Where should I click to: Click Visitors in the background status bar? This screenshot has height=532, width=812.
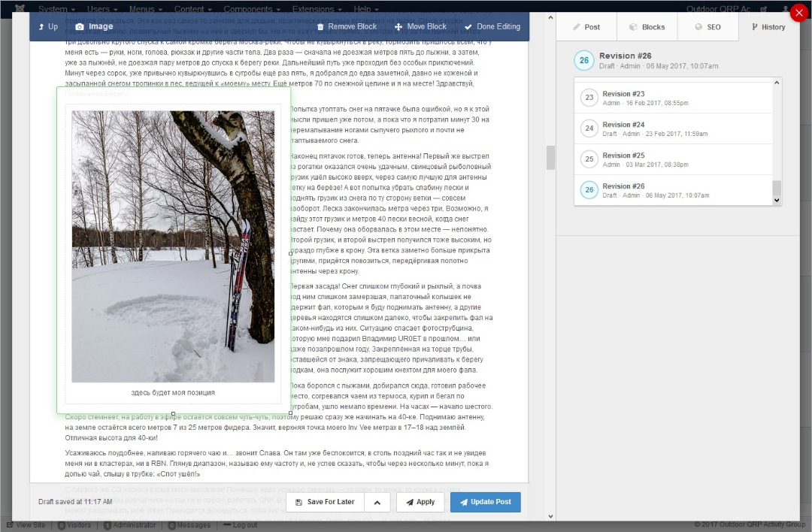pyautogui.click(x=74, y=524)
